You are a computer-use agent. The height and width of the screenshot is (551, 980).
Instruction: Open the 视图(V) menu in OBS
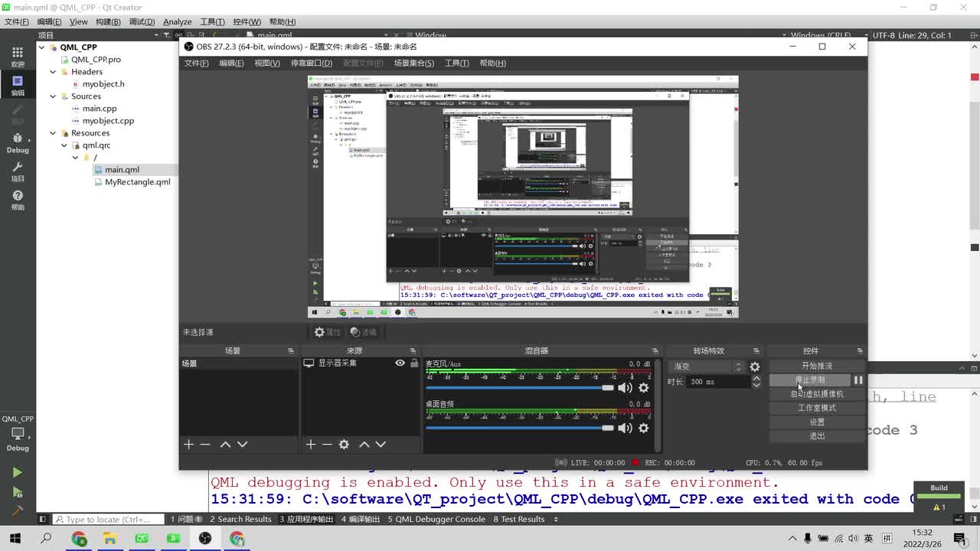(x=267, y=63)
